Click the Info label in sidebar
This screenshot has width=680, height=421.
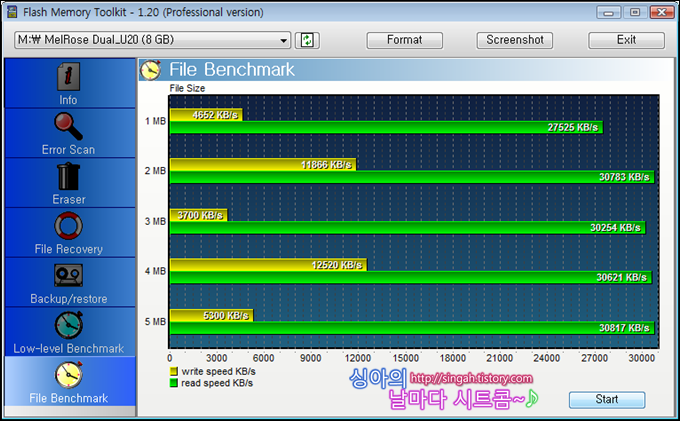tap(68, 100)
